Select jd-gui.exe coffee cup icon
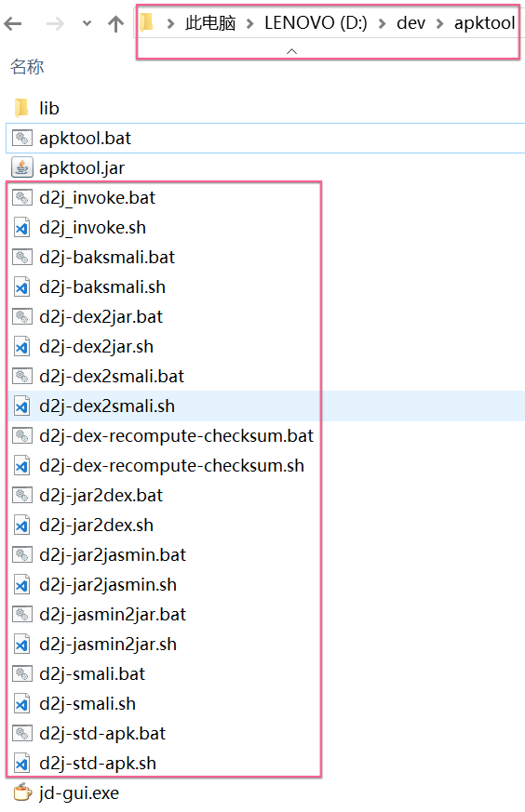525x812 pixels. [x=22, y=792]
